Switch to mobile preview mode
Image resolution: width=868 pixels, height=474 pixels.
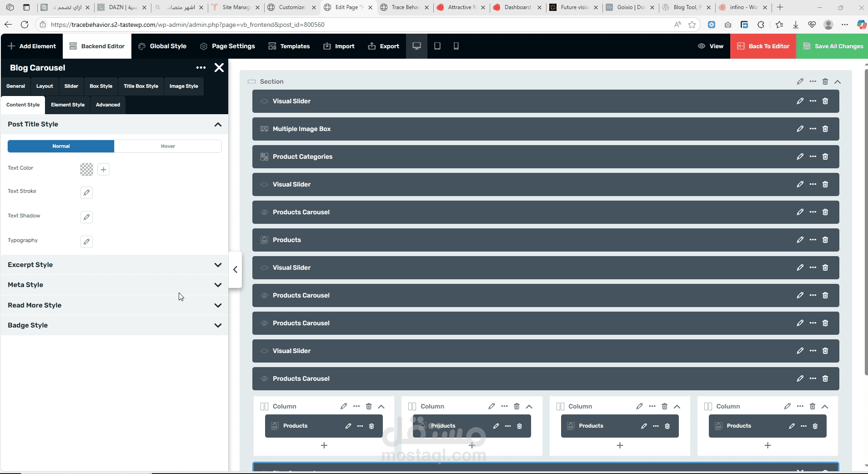point(456,46)
